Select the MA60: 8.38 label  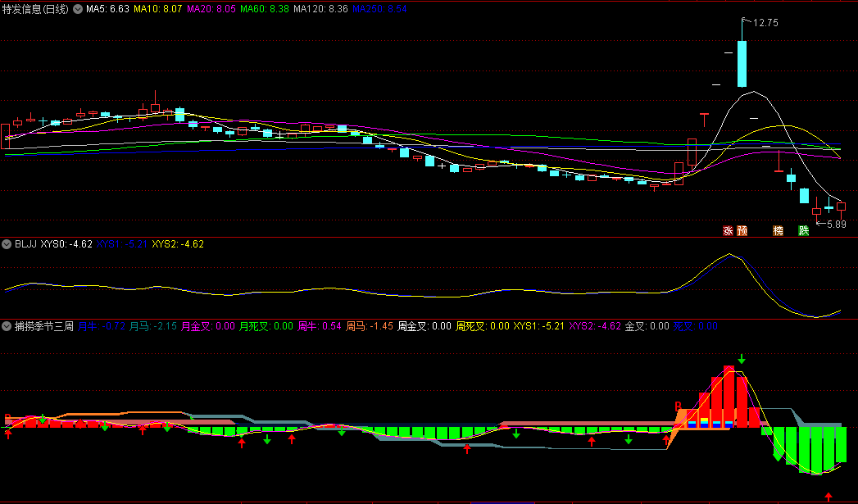pyautogui.click(x=265, y=9)
